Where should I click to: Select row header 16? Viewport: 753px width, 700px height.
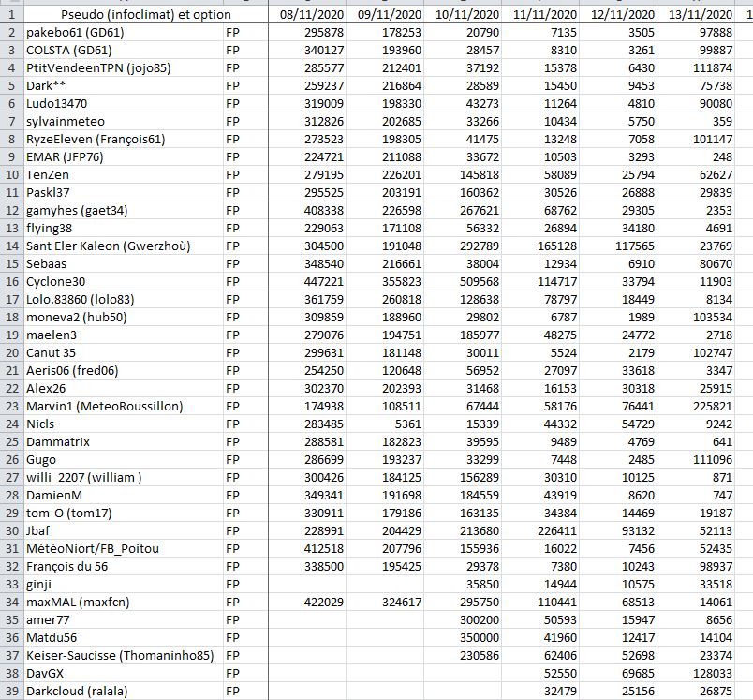pyautogui.click(x=11, y=281)
